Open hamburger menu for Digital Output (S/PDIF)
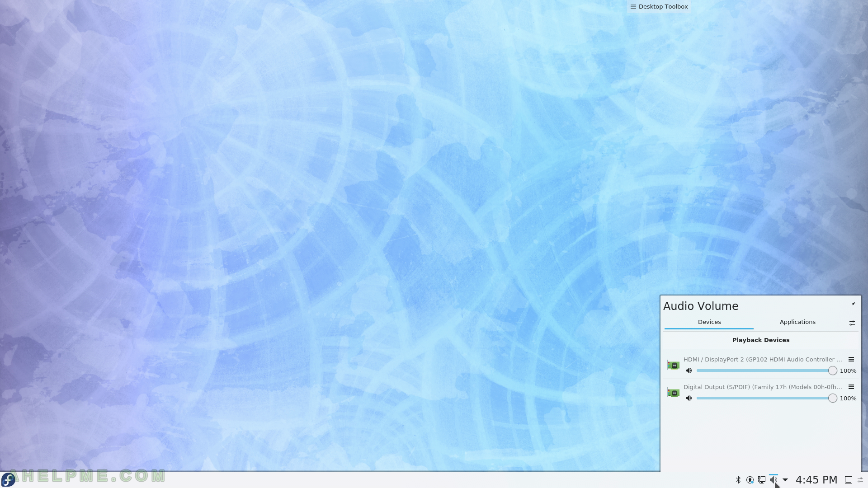The width and height of the screenshot is (868, 488). pos(851,387)
